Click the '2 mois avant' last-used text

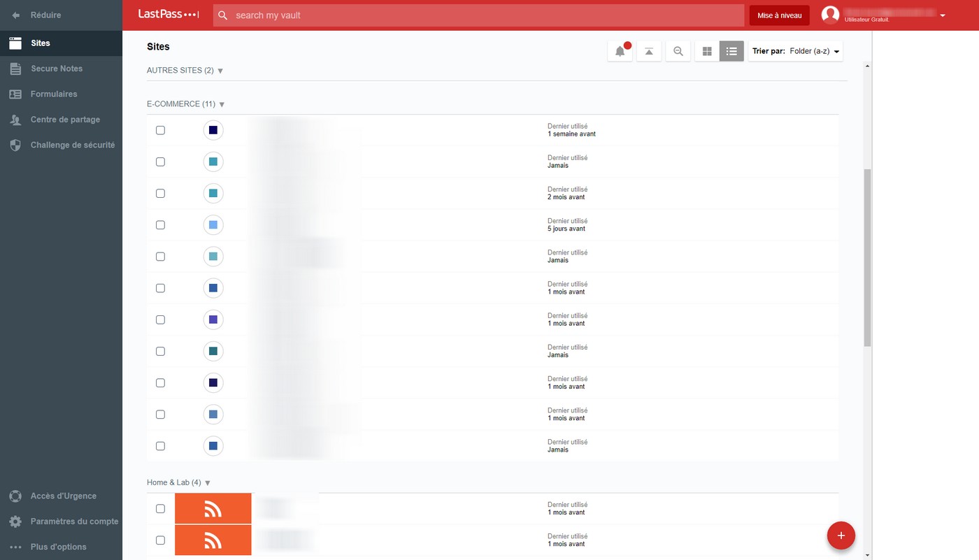coord(566,197)
